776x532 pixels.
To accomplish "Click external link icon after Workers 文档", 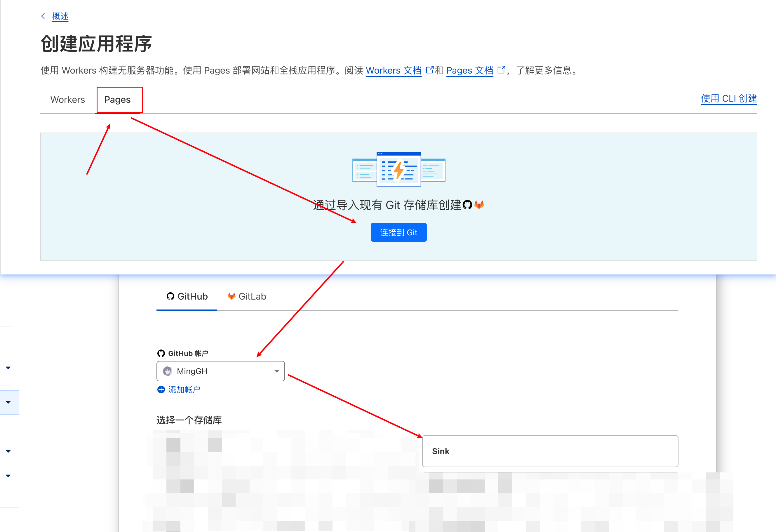I will [x=429, y=70].
